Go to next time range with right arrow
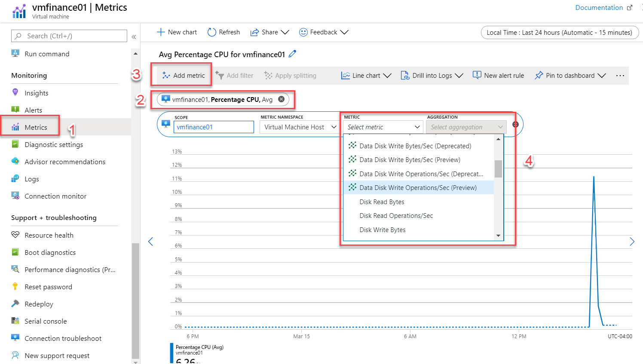The image size is (643, 364). click(632, 242)
